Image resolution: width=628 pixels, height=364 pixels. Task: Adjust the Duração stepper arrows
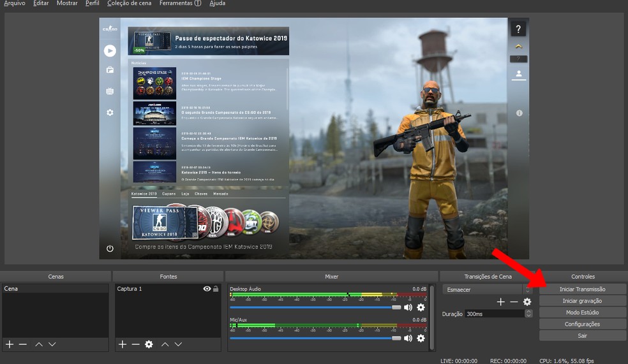(528, 314)
